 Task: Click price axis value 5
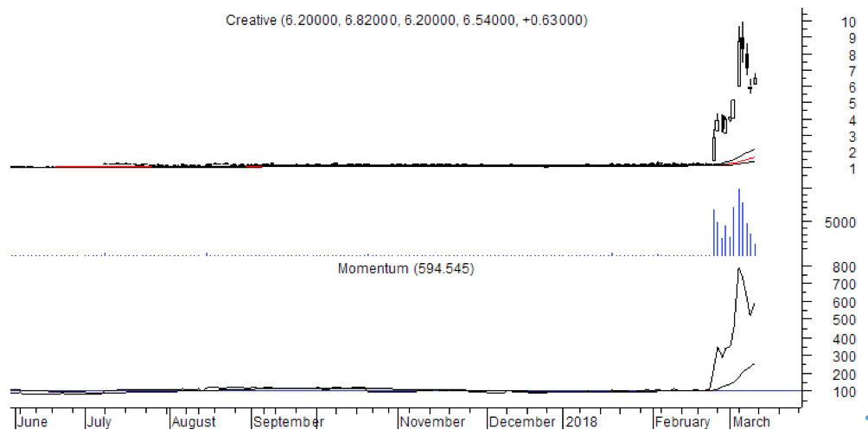[853, 104]
